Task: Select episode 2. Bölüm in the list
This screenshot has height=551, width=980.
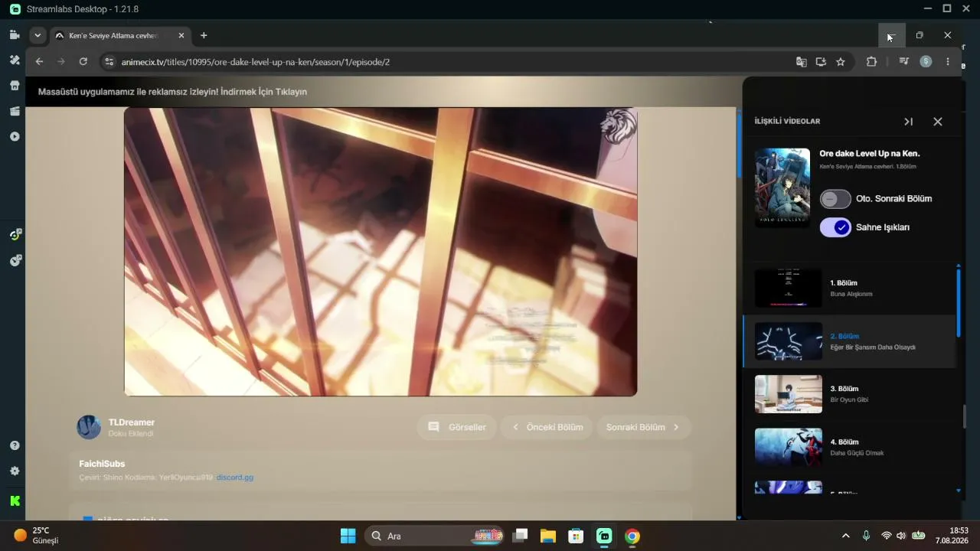Action: 850,341
